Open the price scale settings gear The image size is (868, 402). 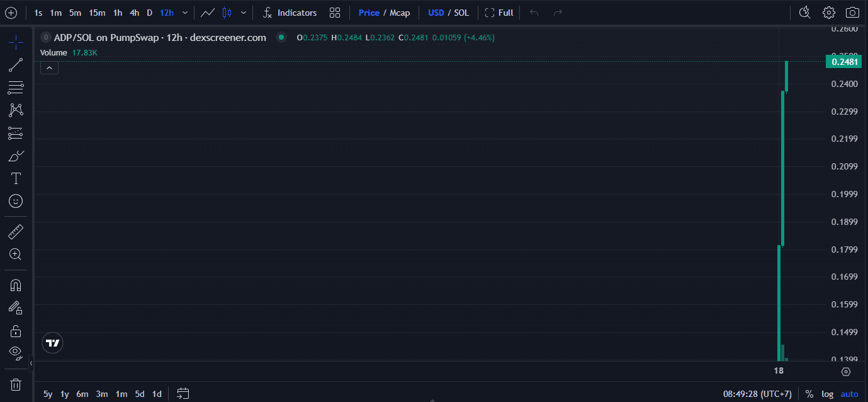pos(845,372)
